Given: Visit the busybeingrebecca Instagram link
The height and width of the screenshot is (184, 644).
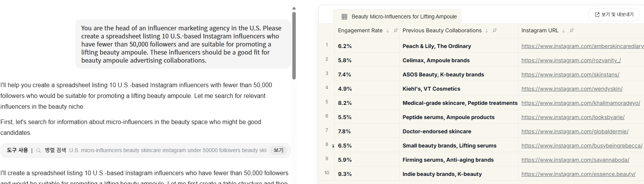Looking at the screenshot, I should pyautogui.click(x=582, y=146).
